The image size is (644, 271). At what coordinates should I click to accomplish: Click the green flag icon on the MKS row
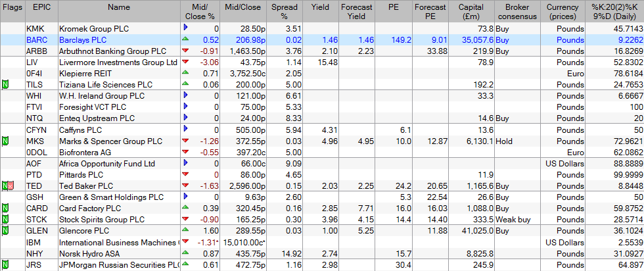(x=5, y=141)
